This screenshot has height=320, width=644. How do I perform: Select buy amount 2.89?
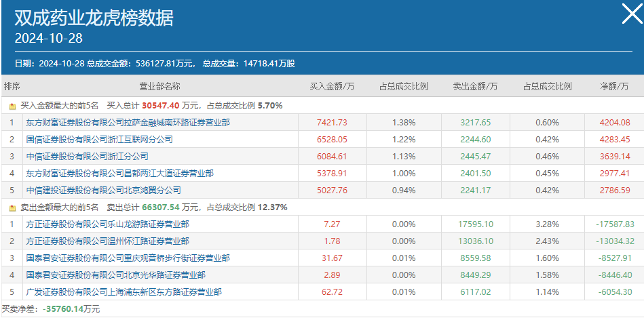click(x=332, y=275)
